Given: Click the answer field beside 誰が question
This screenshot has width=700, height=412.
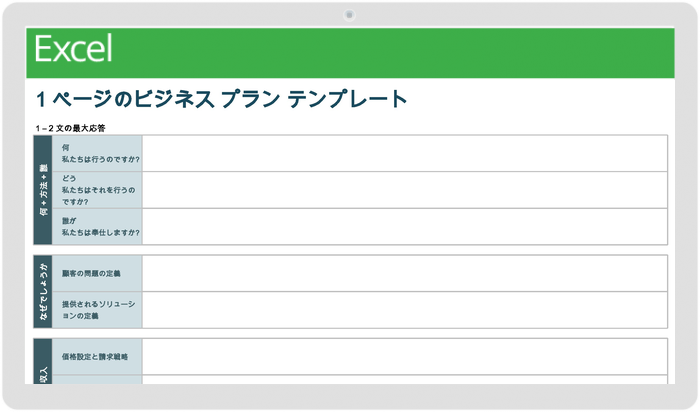Looking at the screenshot, I should coord(404,226).
